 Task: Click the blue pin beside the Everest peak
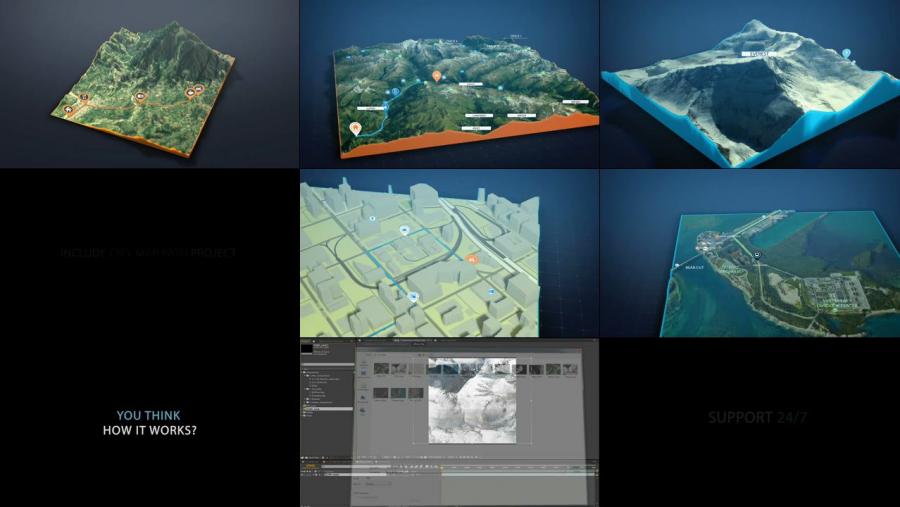pyautogui.click(x=846, y=53)
